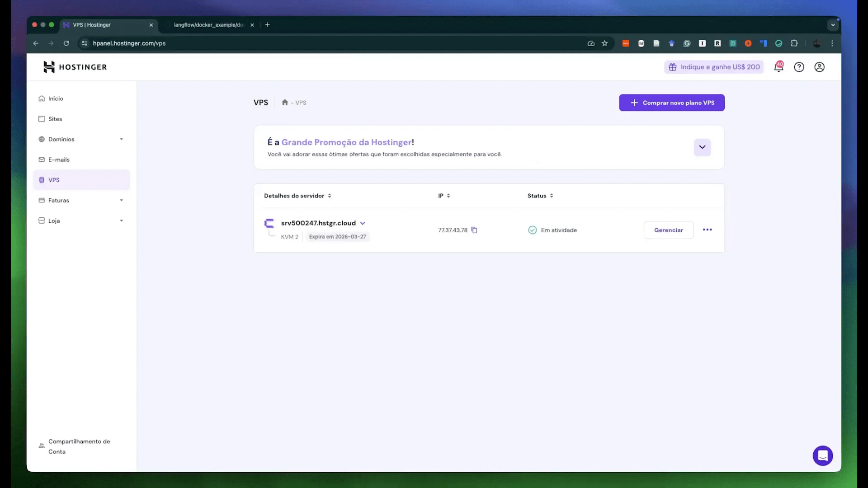Expand srv500247.hstgr.cloud details chevron

tap(363, 223)
